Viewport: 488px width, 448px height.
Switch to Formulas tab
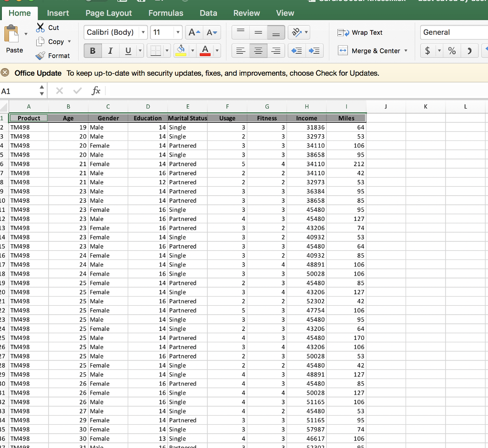pos(166,13)
